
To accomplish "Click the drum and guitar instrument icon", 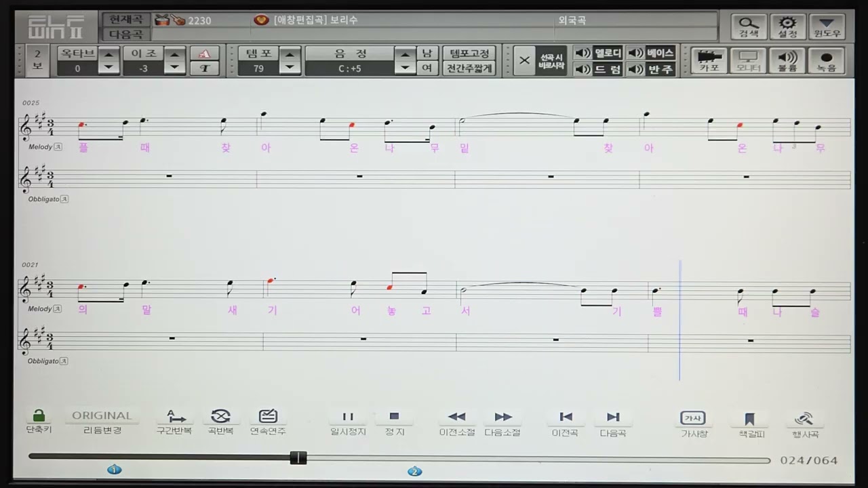I will [x=170, y=20].
